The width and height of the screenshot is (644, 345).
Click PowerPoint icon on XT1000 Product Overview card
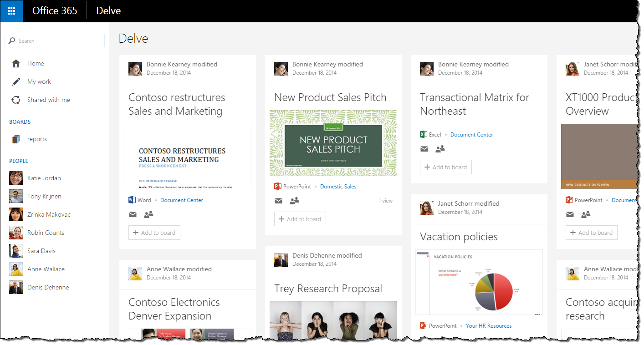pyautogui.click(x=569, y=200)
